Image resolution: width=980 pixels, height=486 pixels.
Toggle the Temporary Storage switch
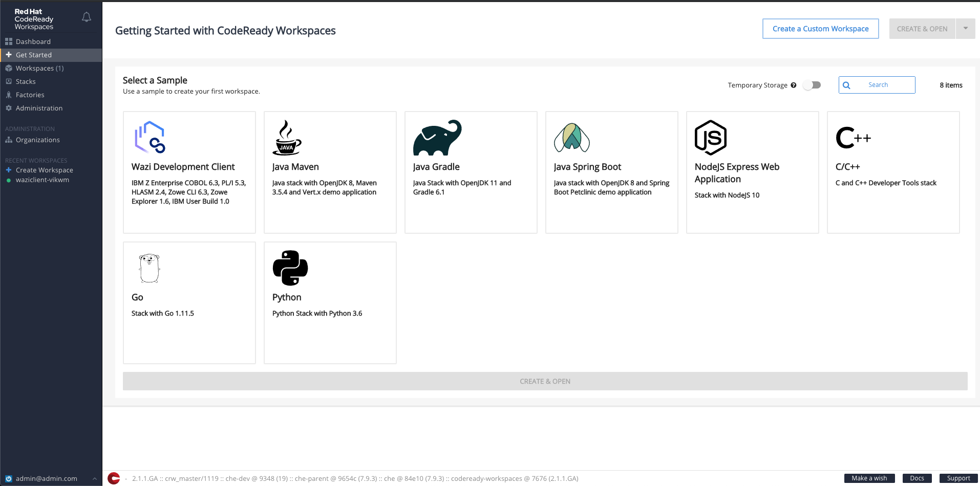pyautogui.click(x=812, y=85)
